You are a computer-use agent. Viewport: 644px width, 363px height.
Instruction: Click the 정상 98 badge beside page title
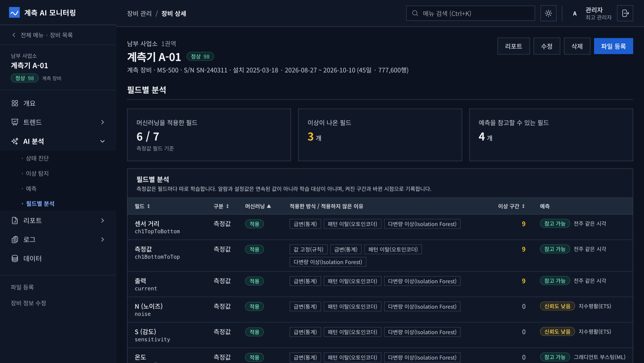[200, 57]
